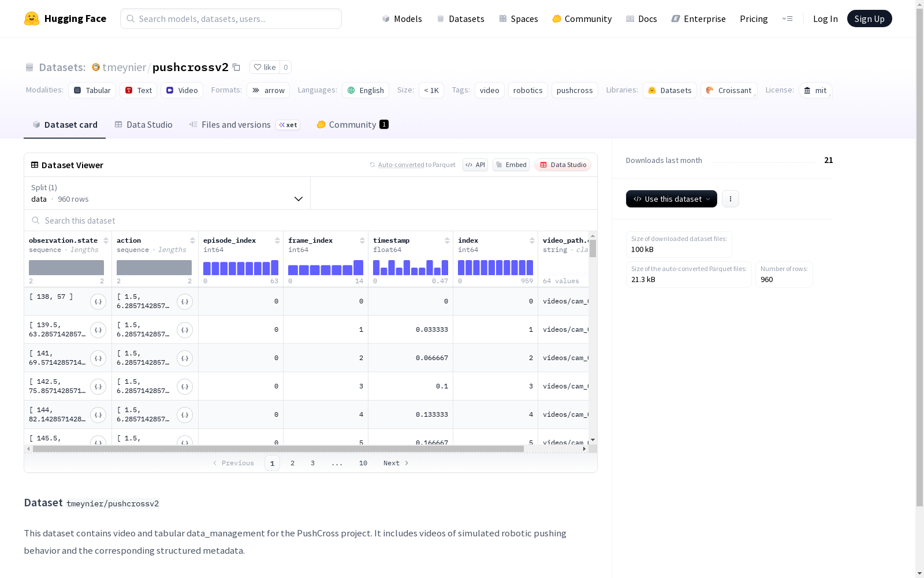
Task: Open Enterprise in the top navigation
Action: coord(699,18)
